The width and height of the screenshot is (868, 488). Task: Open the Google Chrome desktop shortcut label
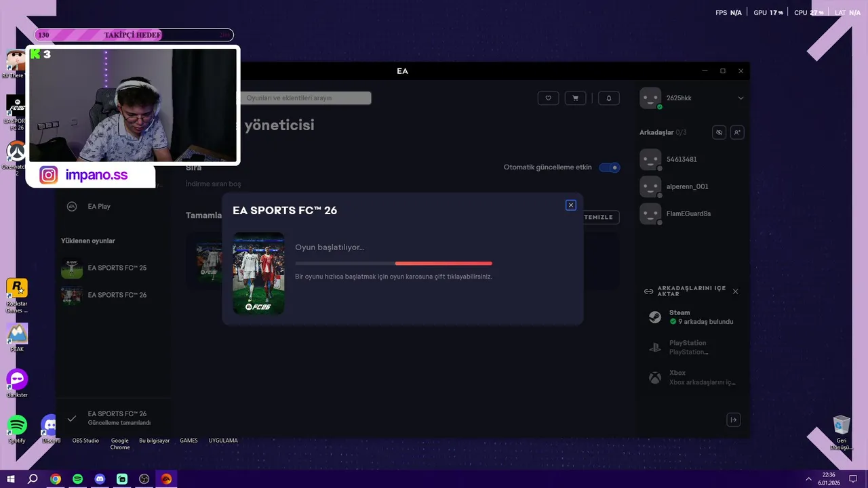point(120,444)
